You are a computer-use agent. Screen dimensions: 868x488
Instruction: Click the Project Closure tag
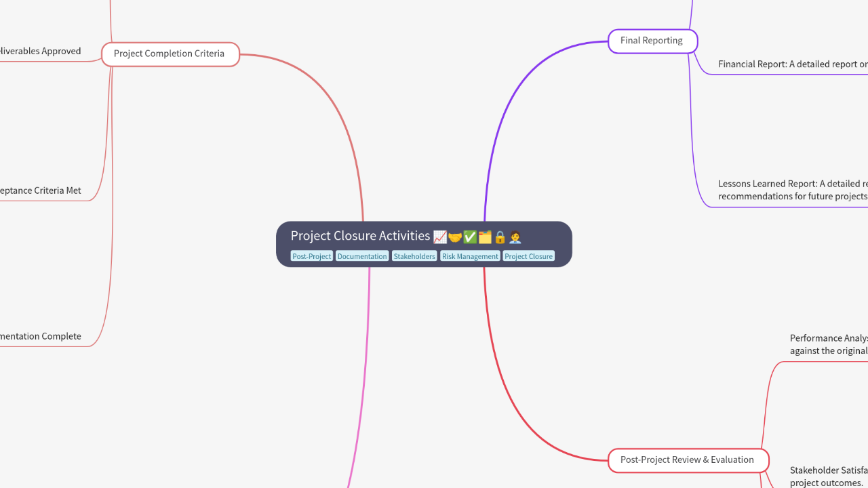pos(529,256)
